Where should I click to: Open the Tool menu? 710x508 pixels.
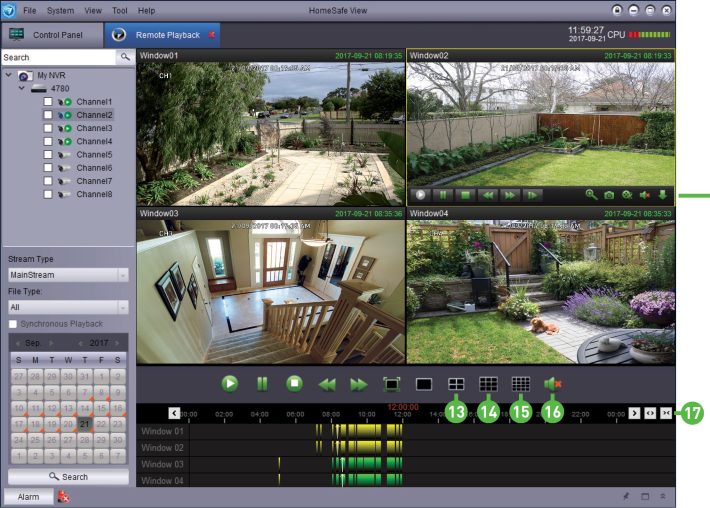pos(119,9)
